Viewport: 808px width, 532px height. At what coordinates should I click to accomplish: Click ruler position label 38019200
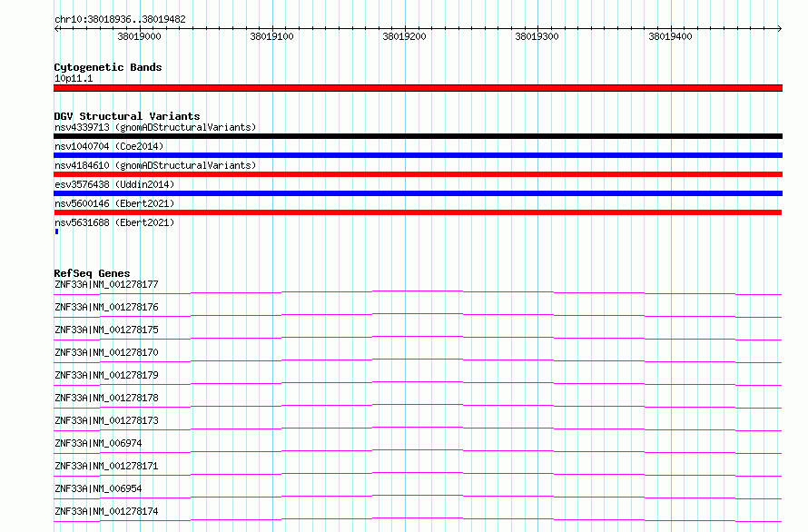(404, 36)
